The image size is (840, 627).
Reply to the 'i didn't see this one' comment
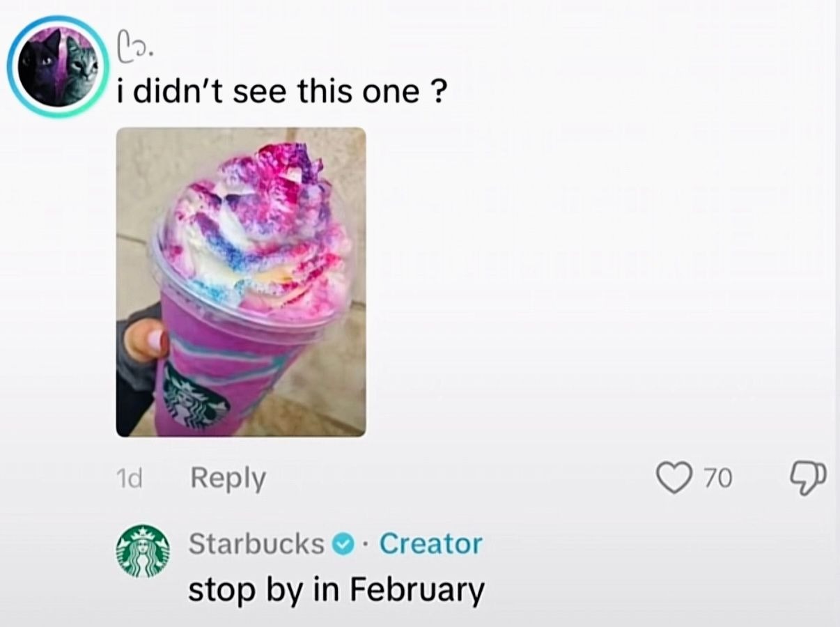pos(228,479)
